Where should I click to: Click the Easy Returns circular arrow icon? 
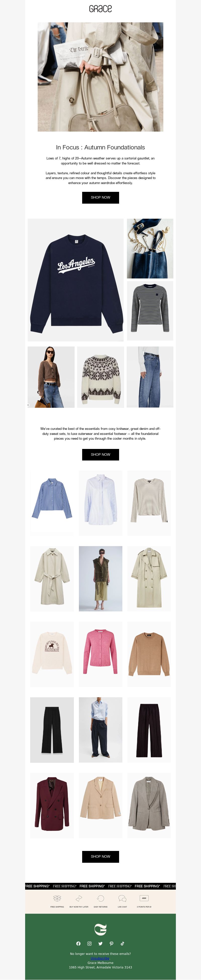pyautogui.click(x=100, y=898)
